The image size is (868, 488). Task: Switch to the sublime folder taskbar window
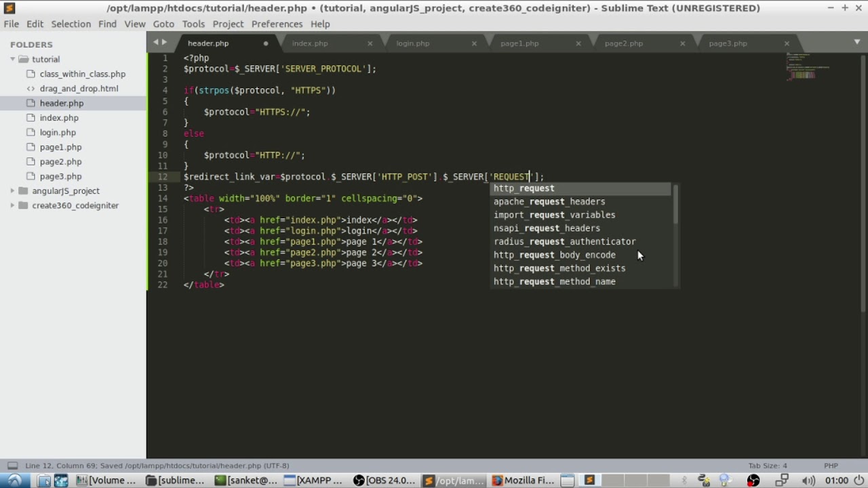pos(176,481)
